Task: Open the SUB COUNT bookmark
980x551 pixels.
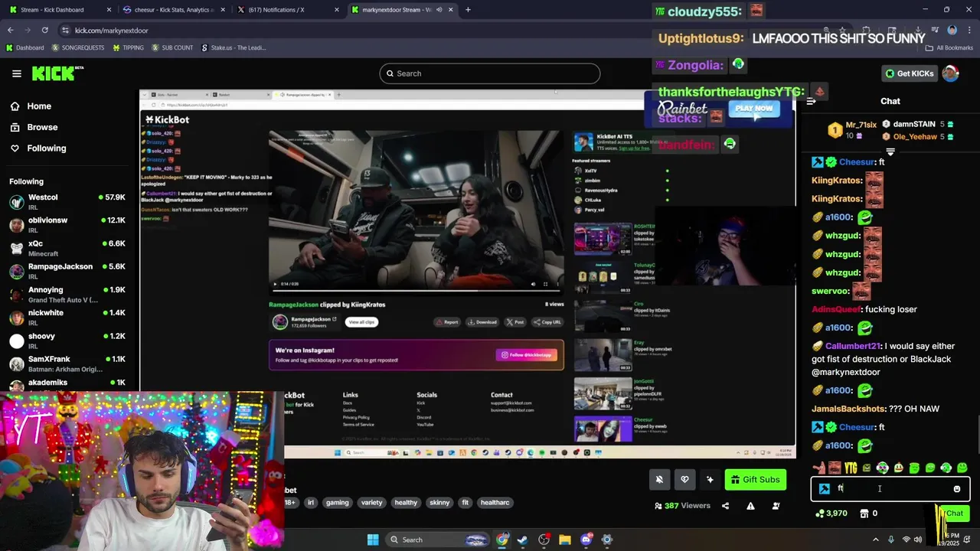Action: (x=172, y=47)
